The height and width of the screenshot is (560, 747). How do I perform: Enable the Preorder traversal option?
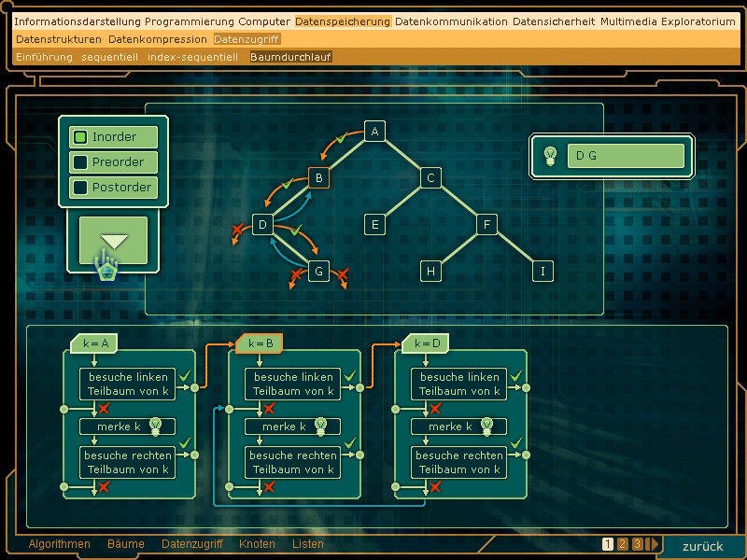click(113, 162)
